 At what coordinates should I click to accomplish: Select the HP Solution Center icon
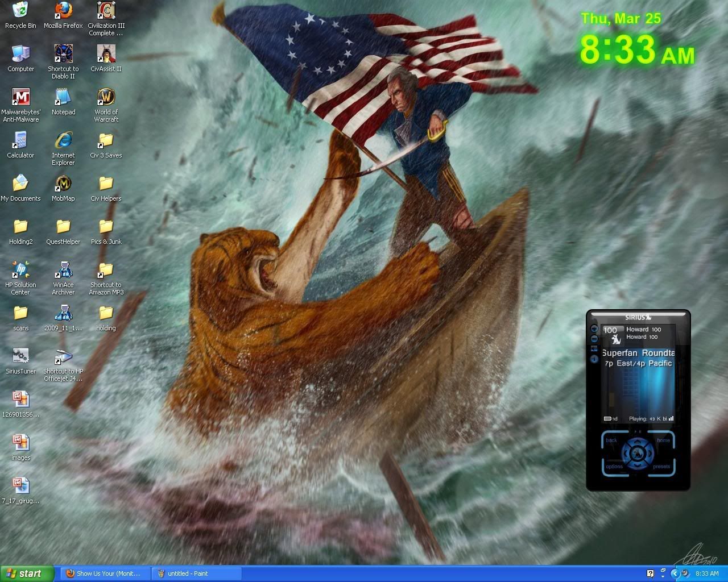pyautogui.click(x=20, y=278)
